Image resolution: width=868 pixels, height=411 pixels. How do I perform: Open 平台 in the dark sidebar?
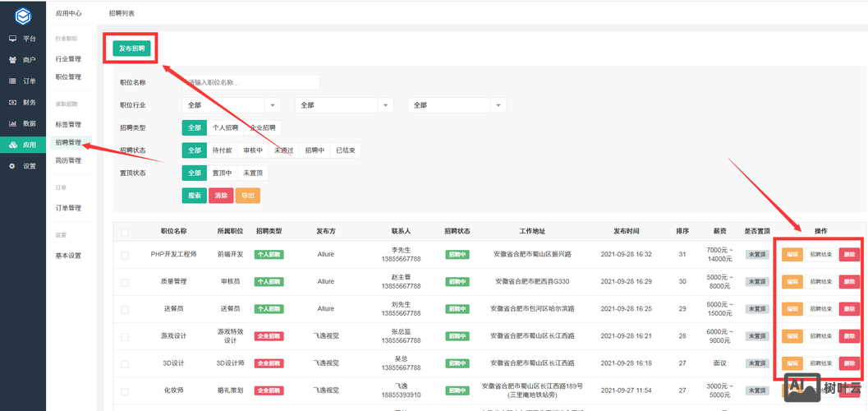tap(22, 39)
